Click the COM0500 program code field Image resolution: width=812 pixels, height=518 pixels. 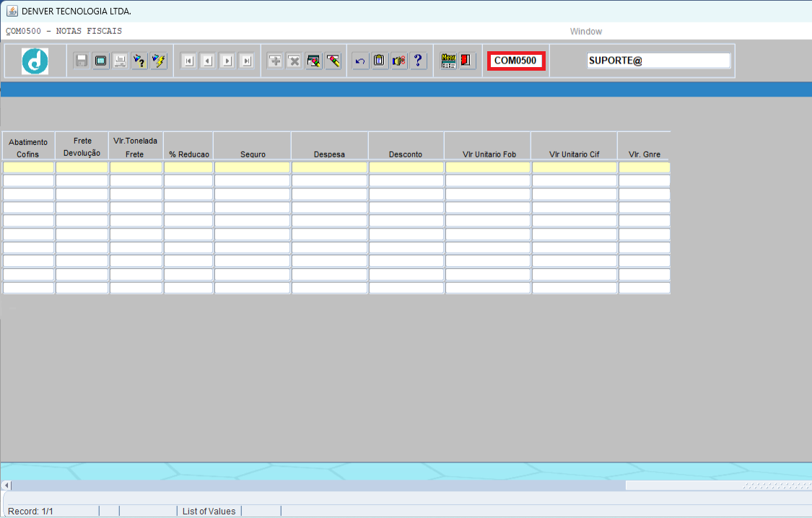tap(515, 61)
